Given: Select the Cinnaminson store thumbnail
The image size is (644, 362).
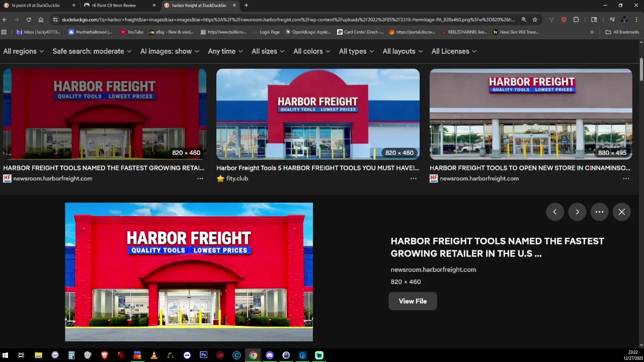Looking at the screenshot, I should coord(531,114).
